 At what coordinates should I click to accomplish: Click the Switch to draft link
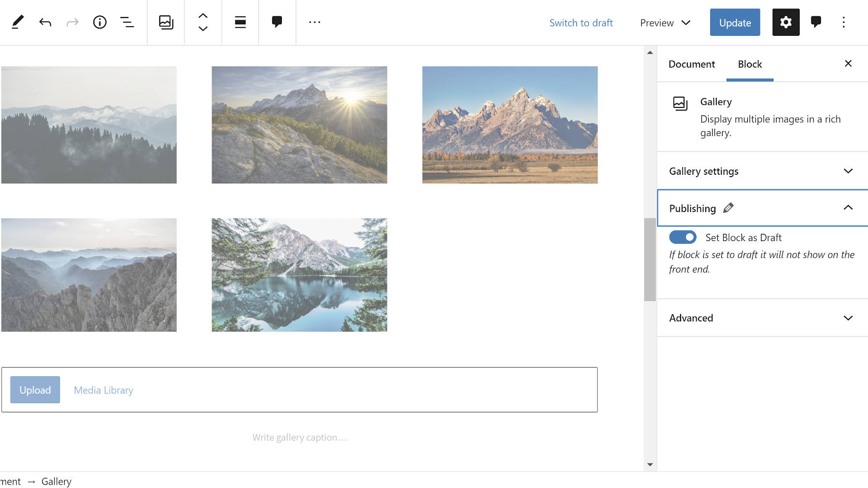tap(581, 23)
